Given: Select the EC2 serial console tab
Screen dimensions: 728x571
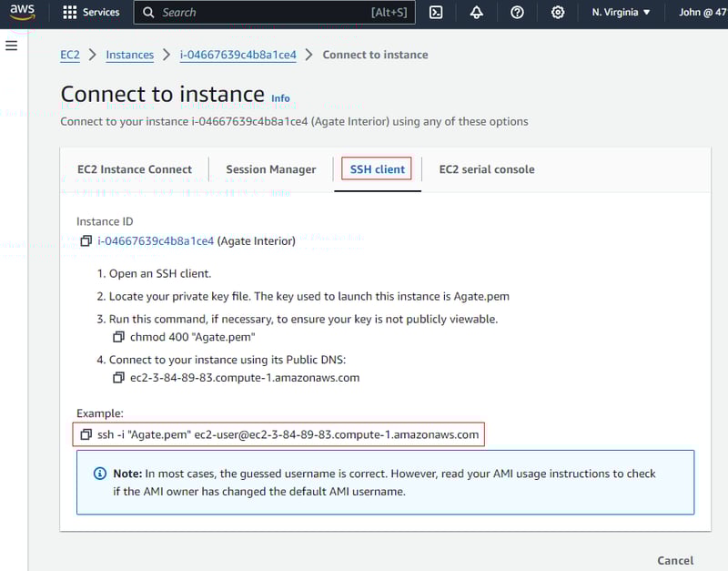Looking at the screenshot, I should coord(487,169).
